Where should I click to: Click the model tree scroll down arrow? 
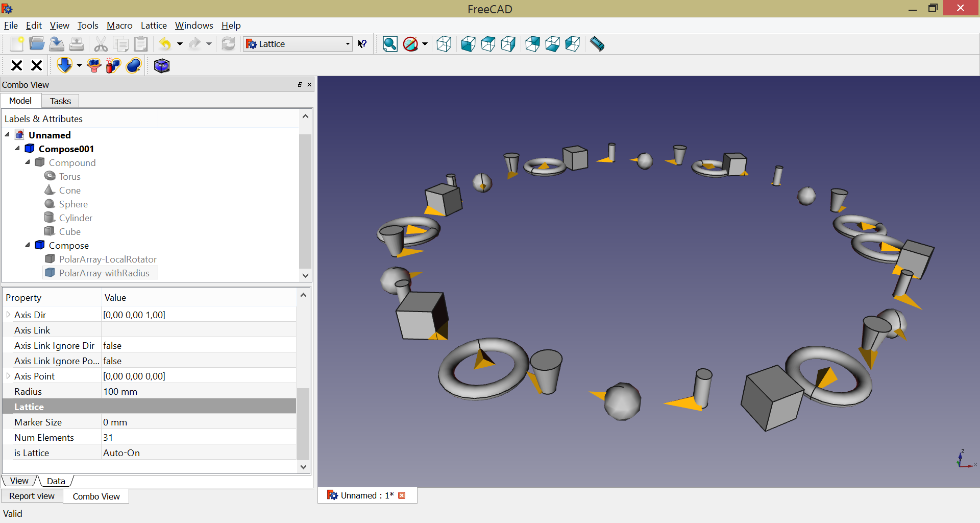305,275
